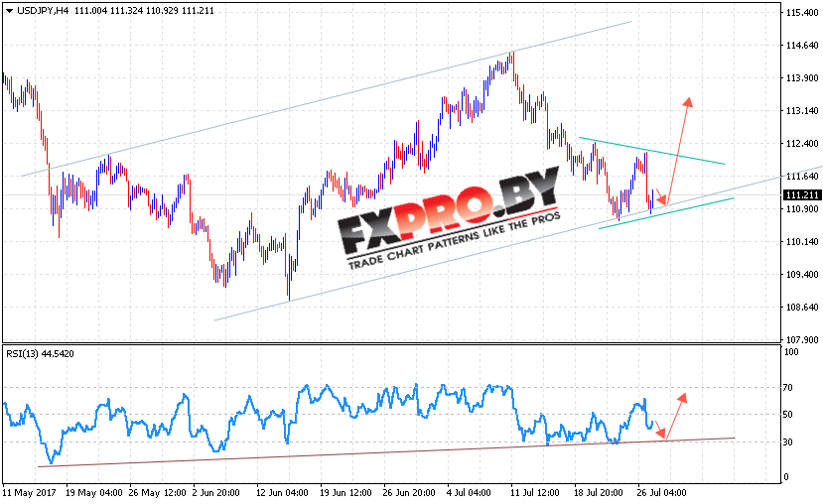Select the USDJPY,H4 chart title
823x504 pixels.
(x=43, y=11)
